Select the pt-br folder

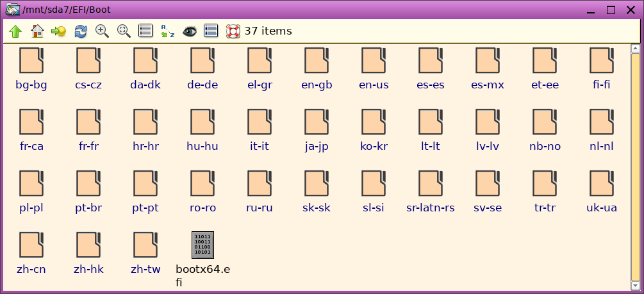pos(88,192)
